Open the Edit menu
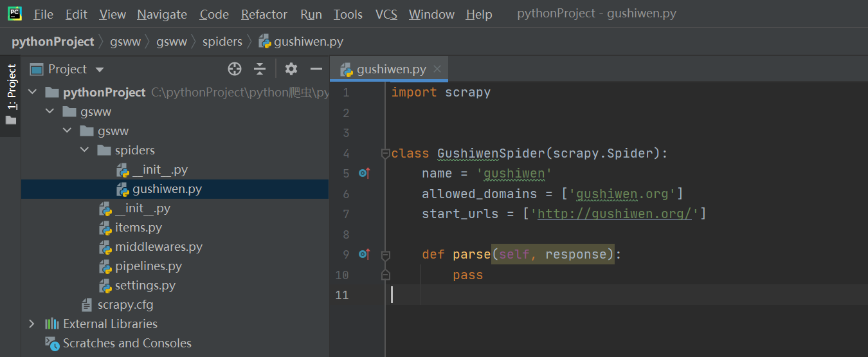Image resolution: width=868 pixels, height=357 pixels. point(77,14)
